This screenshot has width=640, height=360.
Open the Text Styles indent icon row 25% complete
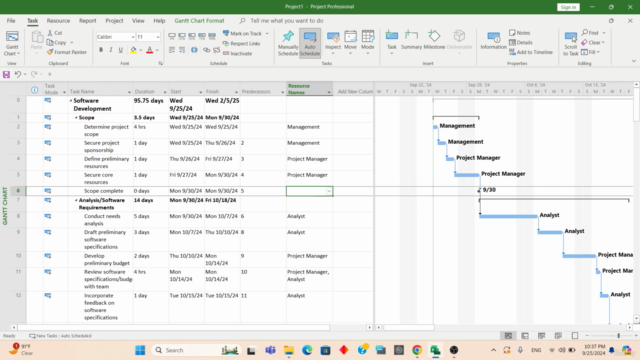coord(182,36)
